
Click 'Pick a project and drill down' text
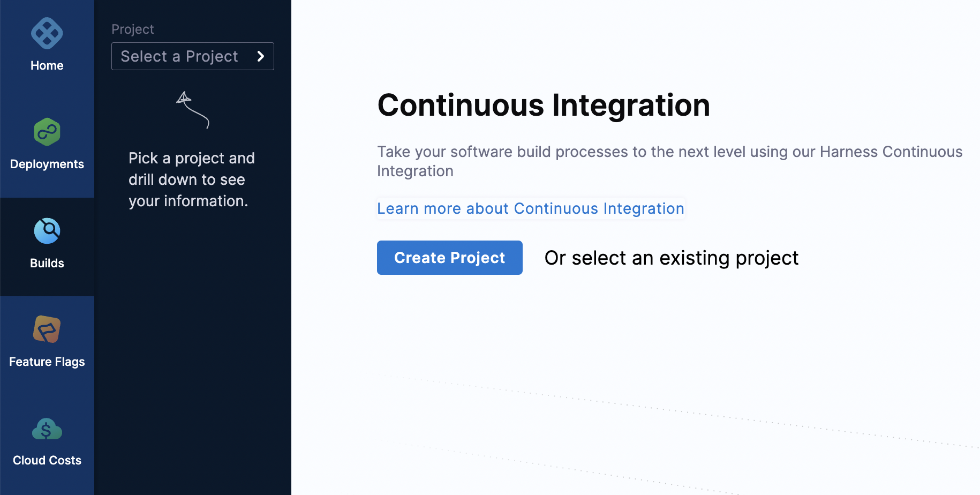192,179
